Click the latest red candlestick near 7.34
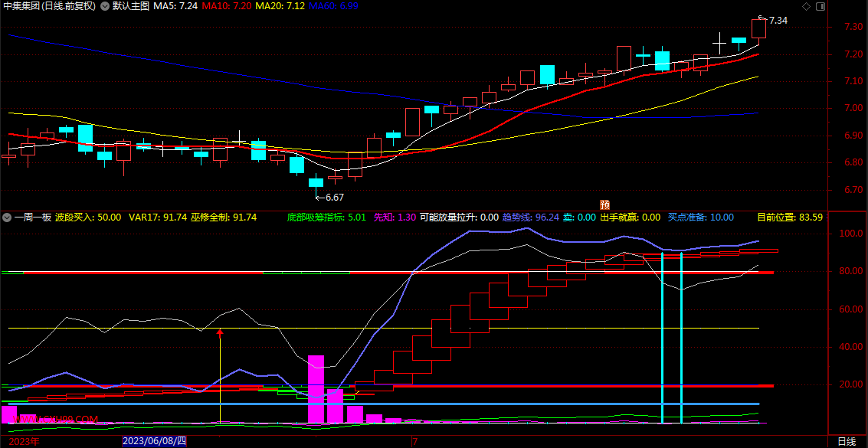 758,28
